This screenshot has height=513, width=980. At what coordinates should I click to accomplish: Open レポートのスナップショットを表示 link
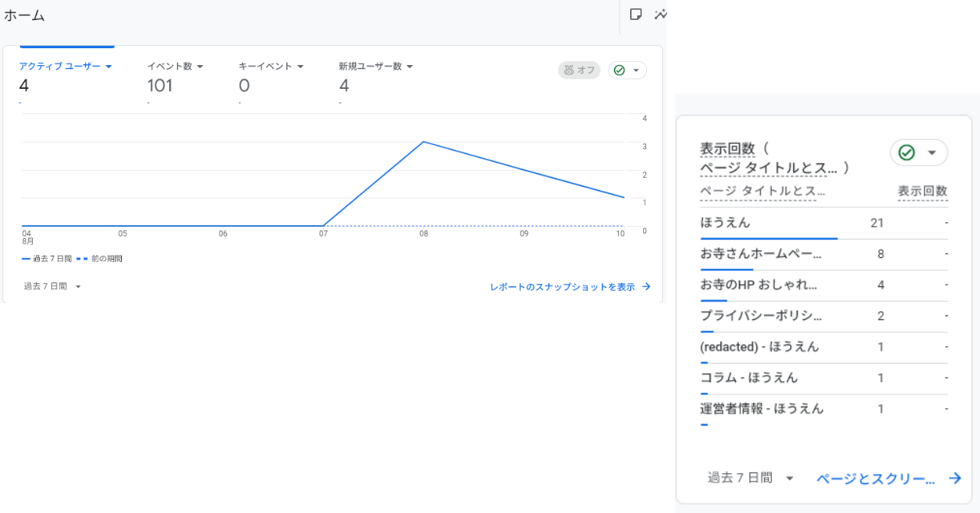562,287
